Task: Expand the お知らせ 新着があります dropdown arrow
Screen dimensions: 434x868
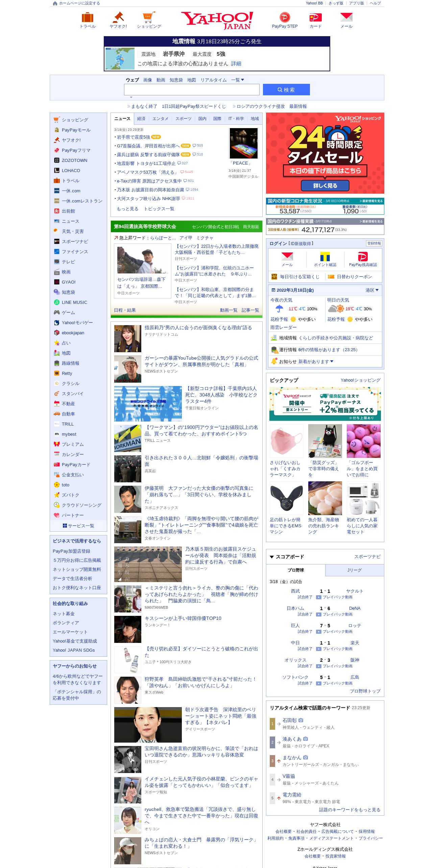Action: (x=332, y=361)
